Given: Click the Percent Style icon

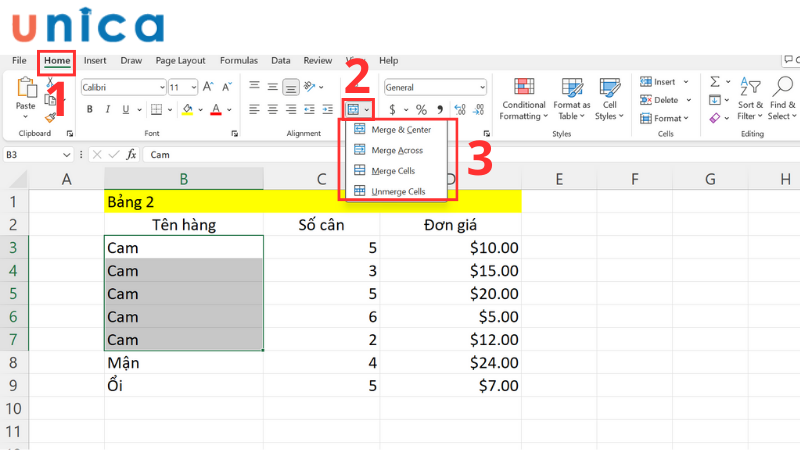Looking at the screenshot, I should point(421,109).
